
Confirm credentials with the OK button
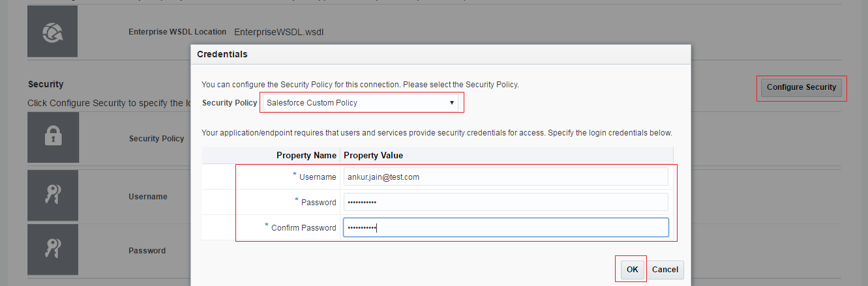[x=632, y=269]
